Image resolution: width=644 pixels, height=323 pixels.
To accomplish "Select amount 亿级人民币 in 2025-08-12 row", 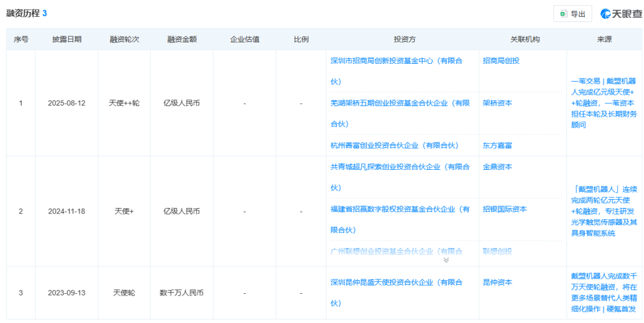I will [181, 103].
